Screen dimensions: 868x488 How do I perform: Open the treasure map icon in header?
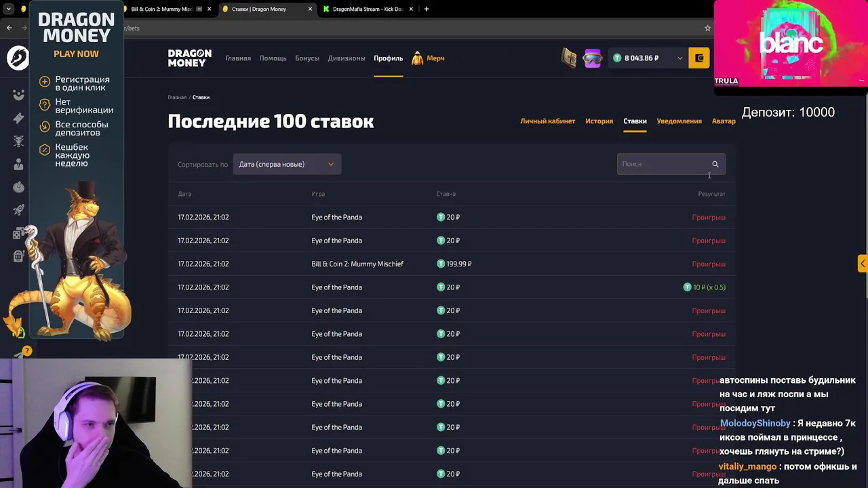tap(569, 58)
